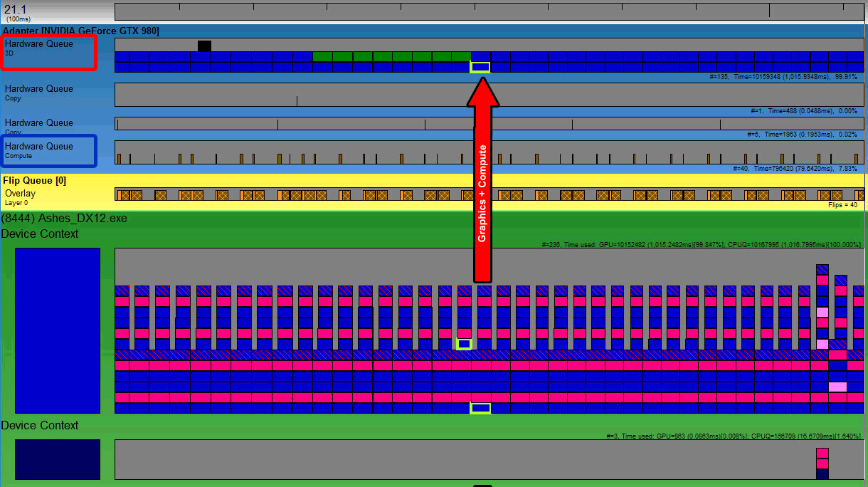
Task: Select the dark navy Device Context thumbnail
Action: point(57,459)
